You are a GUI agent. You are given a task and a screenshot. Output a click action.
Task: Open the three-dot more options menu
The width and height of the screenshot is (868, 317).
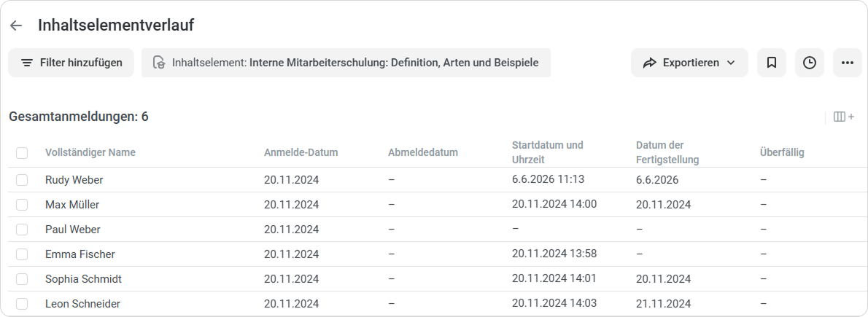click(x=847, y=63)
